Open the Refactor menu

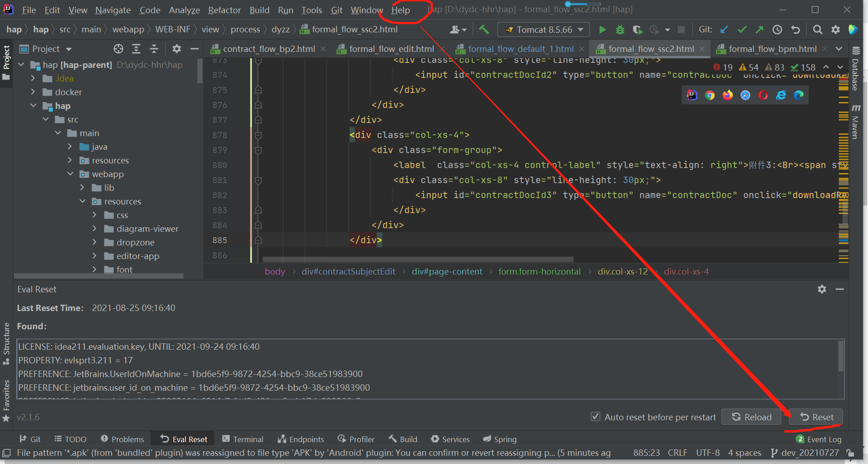(x=224, y=10)
